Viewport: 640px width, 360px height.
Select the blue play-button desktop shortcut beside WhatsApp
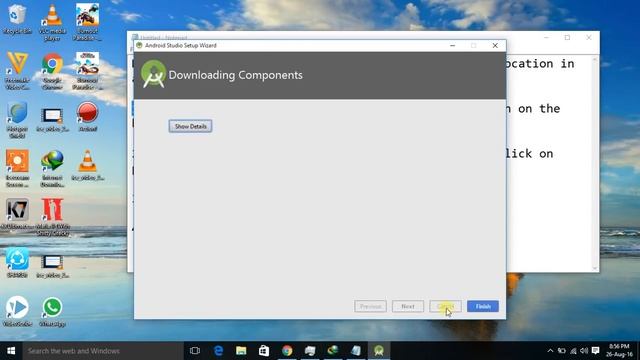coord(17,311)
